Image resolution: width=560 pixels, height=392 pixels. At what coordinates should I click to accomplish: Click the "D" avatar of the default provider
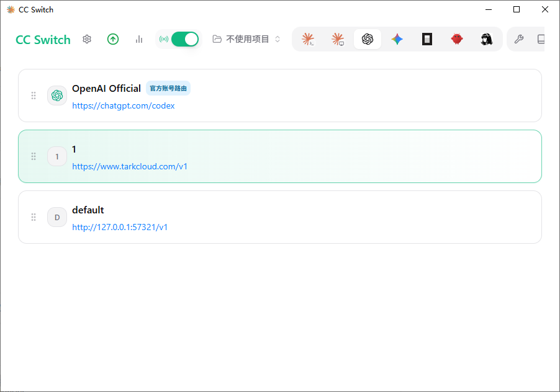click(57, 217)
